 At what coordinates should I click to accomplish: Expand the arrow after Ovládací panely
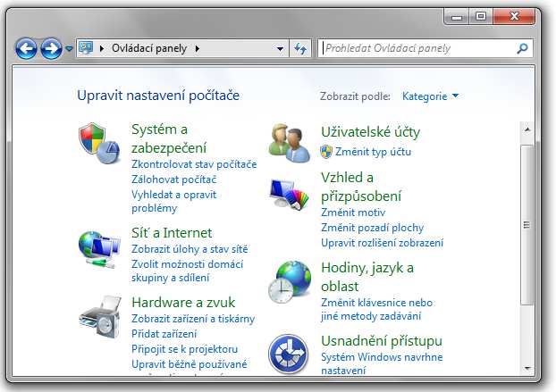tap(198, 48)
